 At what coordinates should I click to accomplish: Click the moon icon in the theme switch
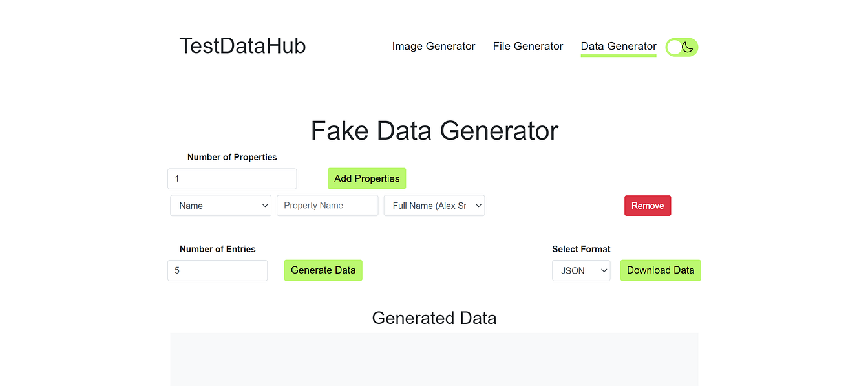(686, 47)
